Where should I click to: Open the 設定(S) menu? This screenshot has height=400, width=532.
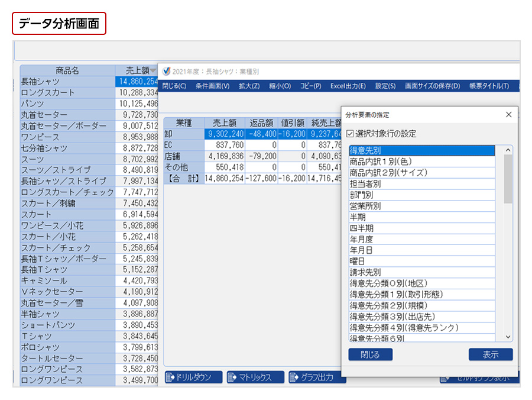point(385,86)
